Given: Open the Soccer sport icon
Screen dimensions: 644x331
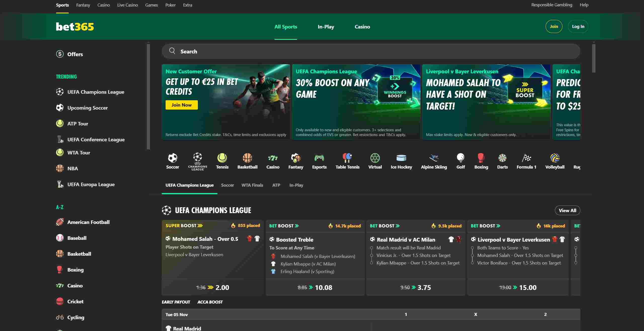Looking at the screenshot, I should click(x=173, y=161).
